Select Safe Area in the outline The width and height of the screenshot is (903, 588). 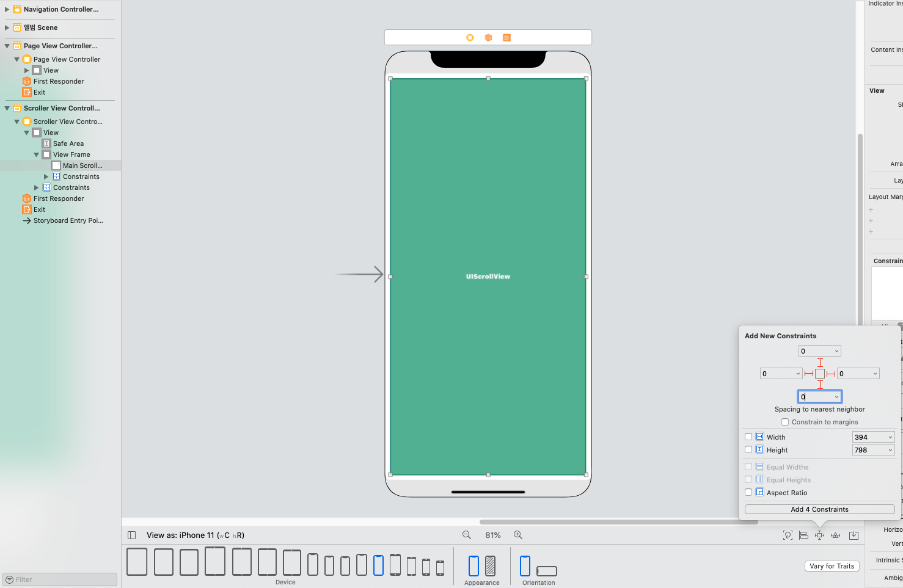coord(68,143)
